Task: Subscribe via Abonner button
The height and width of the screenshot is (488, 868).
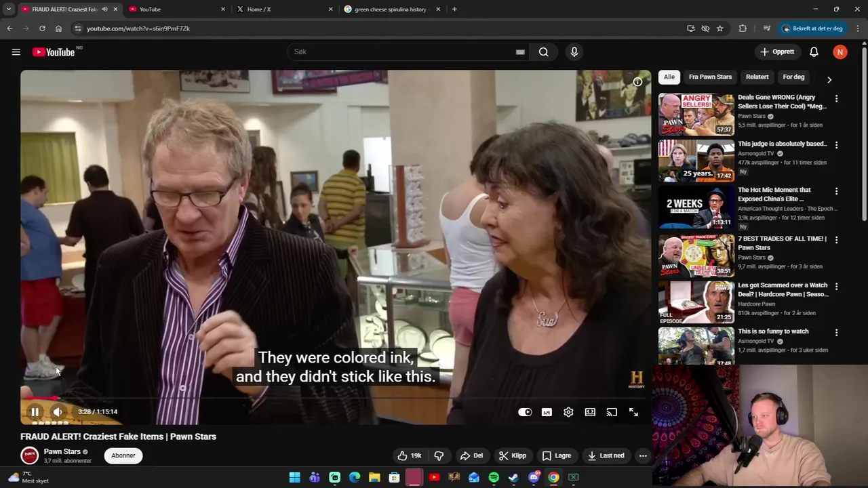Action: 123,455
